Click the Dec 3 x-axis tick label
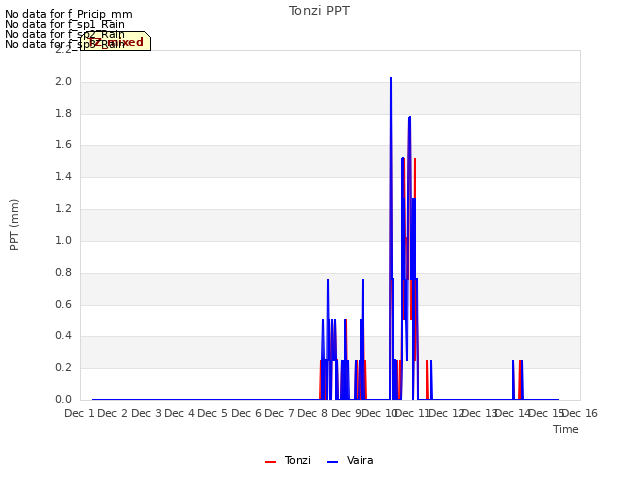 pyautogui.click(x=146, y=413)
